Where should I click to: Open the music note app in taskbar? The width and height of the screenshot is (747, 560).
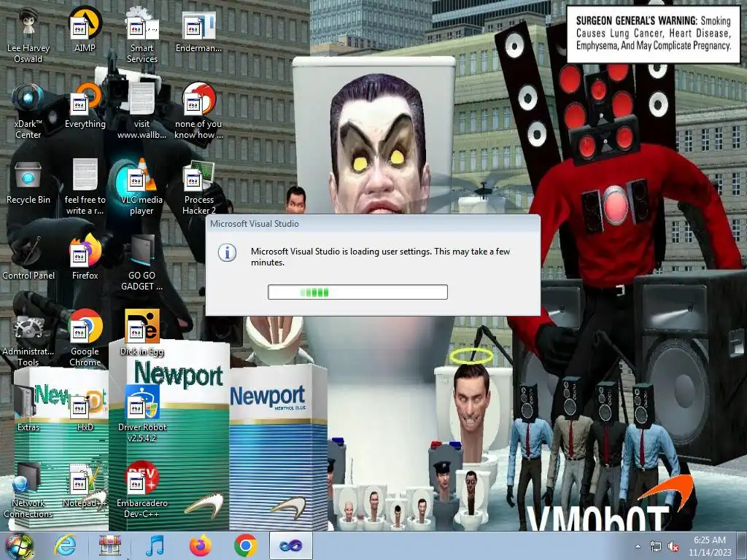coord(155,545)
